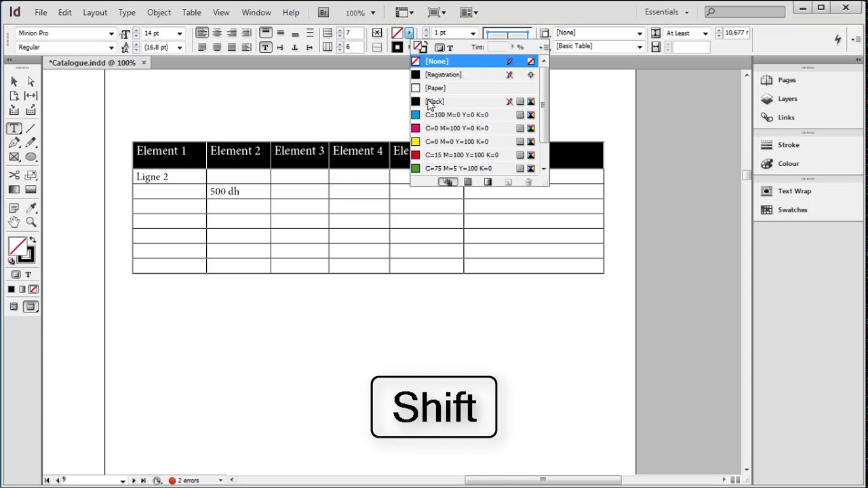Click the 2 errors preflight indicator
The height and width of the screenshot is (488, 868).
tap(184, 481)
